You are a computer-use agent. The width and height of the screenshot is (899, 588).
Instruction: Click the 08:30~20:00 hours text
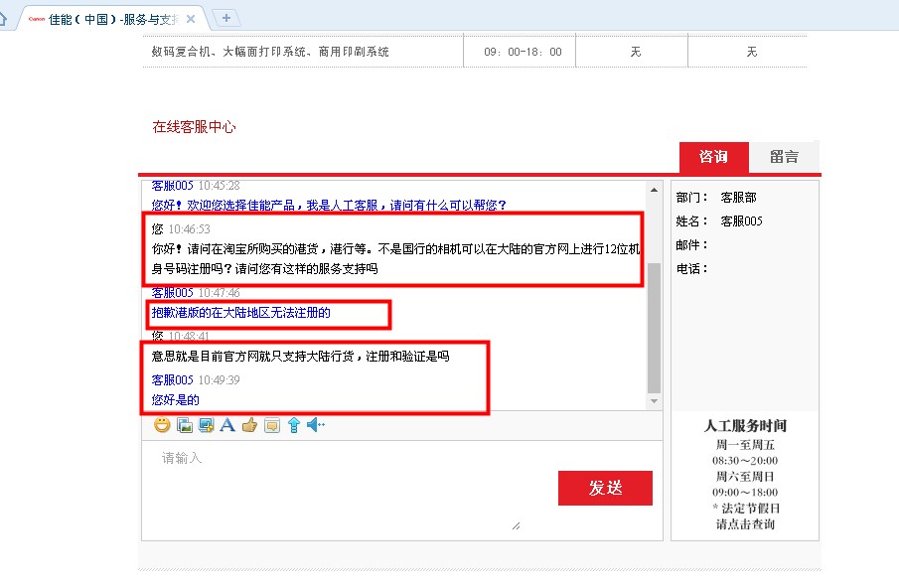[x=745, y=461]
